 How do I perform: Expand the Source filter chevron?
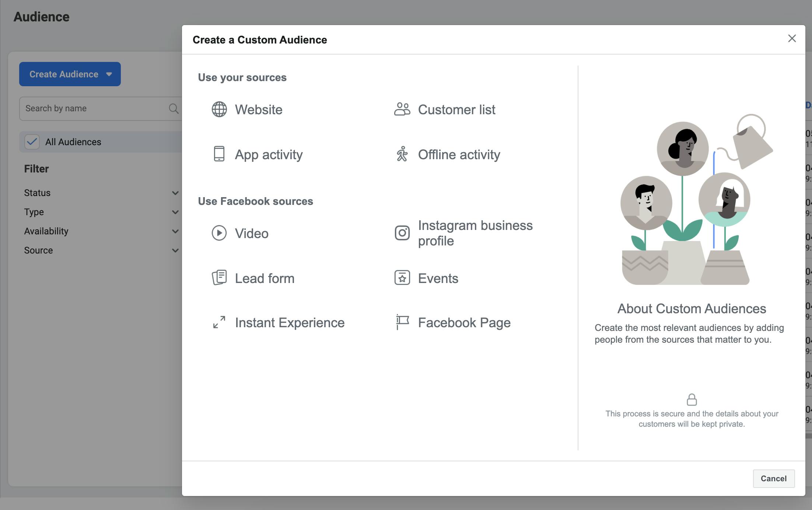pos(175,250)
